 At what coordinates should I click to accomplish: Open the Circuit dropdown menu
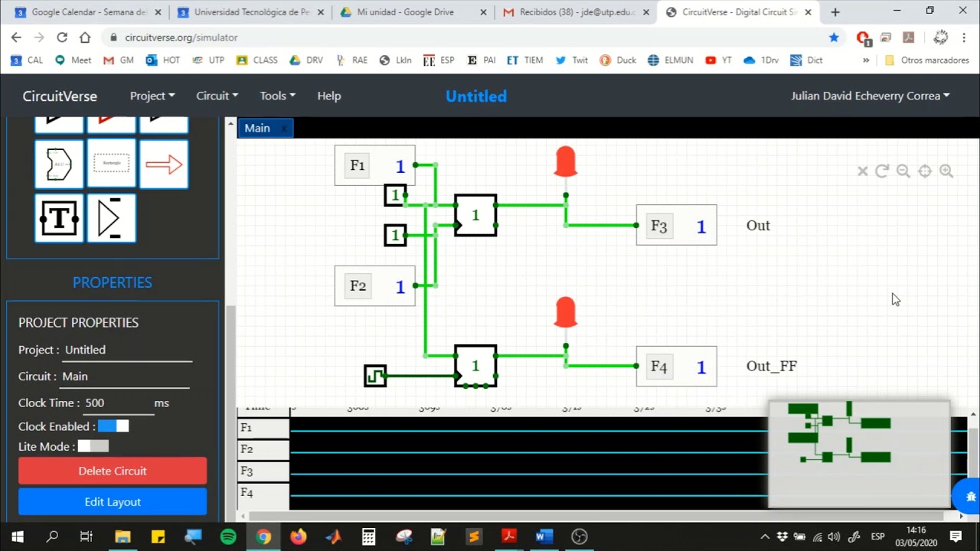217,96
